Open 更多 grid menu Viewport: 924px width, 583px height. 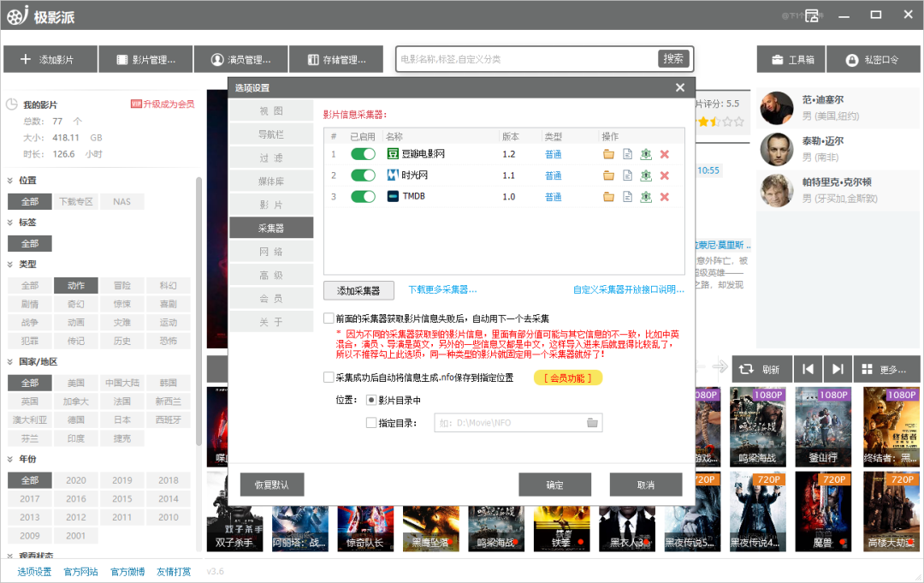tap(886, 369)
